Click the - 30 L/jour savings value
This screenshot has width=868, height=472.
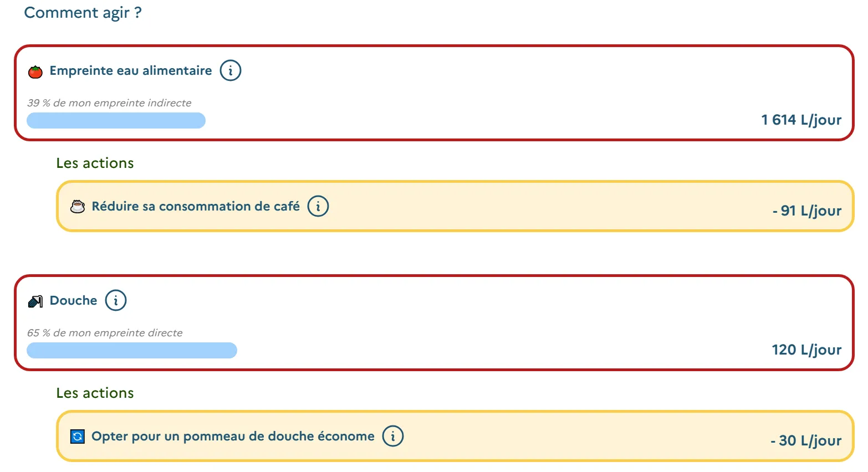point(805,441)
